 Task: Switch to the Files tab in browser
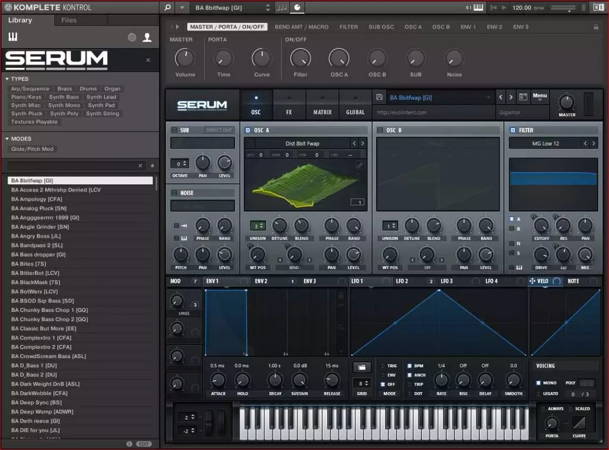[x=69, y=20]
